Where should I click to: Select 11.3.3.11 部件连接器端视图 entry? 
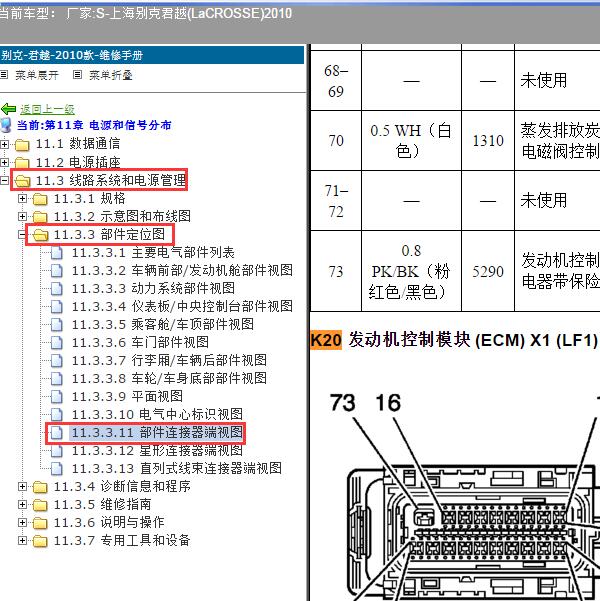pyautogui.click(x=157, y=433)
